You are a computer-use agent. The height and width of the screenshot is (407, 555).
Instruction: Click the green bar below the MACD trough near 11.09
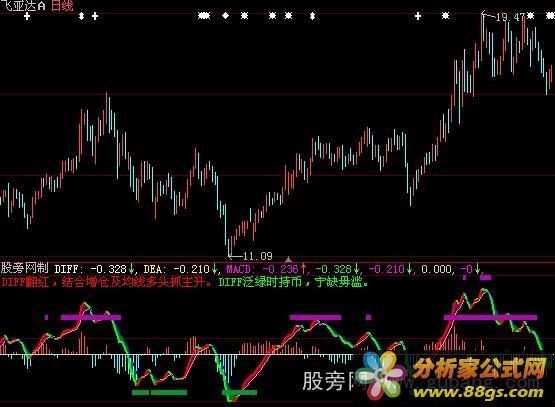point(239,392)
